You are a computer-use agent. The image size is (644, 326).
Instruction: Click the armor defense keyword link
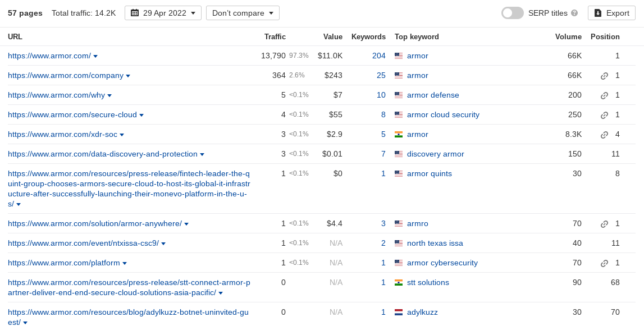tap(433, 95)
